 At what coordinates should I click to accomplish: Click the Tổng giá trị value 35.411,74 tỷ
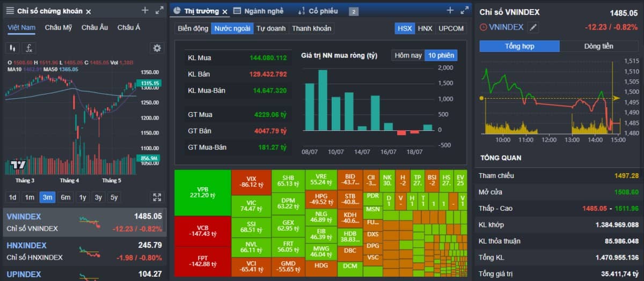point(620,274)
